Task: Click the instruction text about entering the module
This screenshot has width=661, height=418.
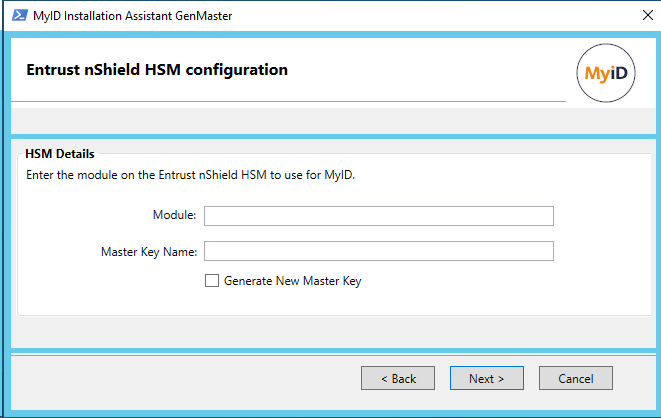Action: tap(191, 175)
